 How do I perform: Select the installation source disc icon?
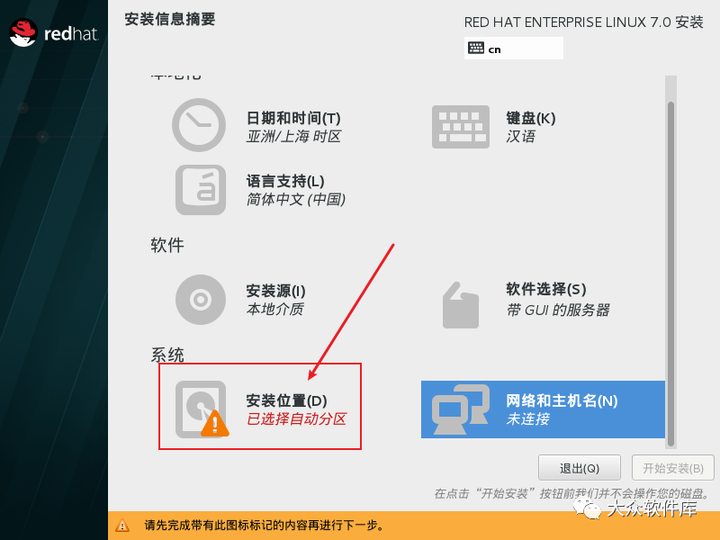pos(201,299)
